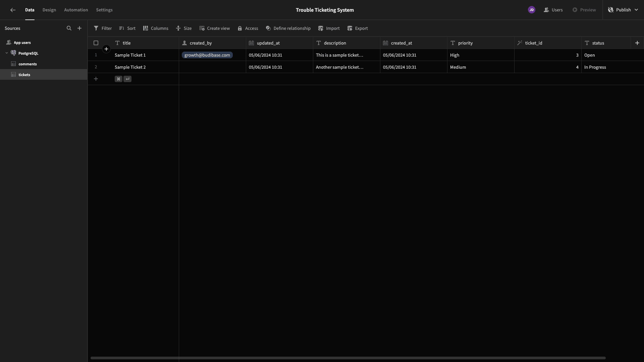644x362 pixels.
Task: Open the title column header menu
Action: tap(145, 43)
